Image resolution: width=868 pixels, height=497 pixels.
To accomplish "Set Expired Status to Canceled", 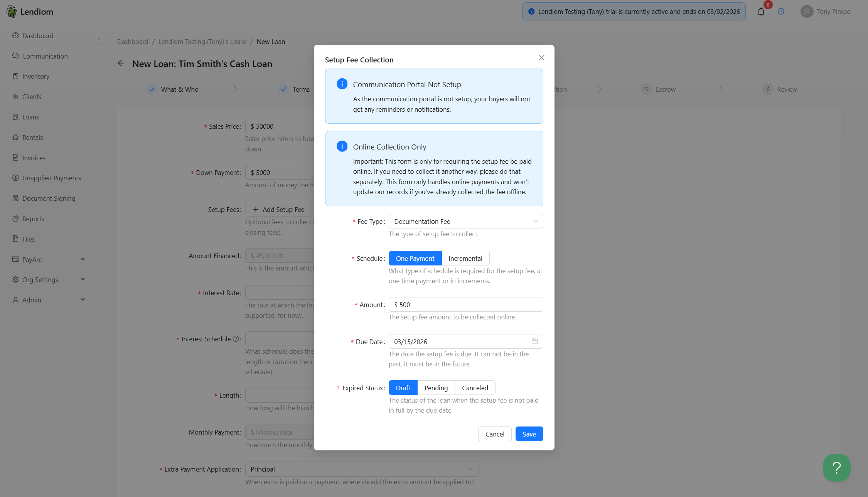I will 475,388.
